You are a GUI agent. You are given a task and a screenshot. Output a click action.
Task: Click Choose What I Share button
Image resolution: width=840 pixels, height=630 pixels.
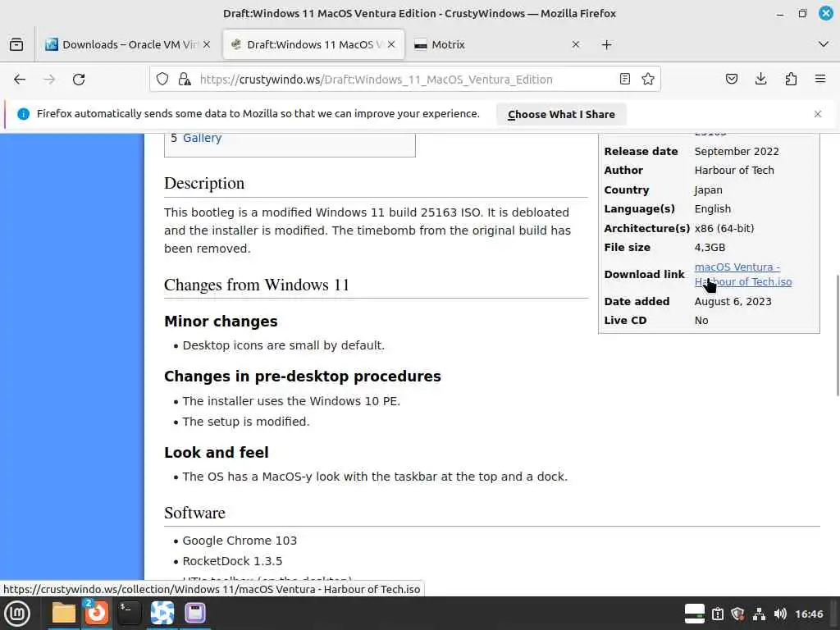point(561,114)
